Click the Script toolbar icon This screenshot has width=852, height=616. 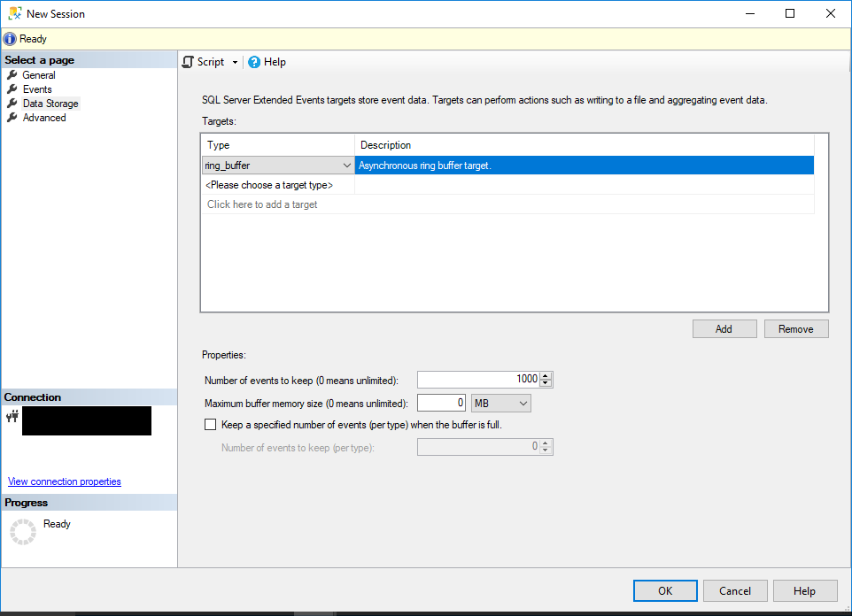(x=187, y=61)
